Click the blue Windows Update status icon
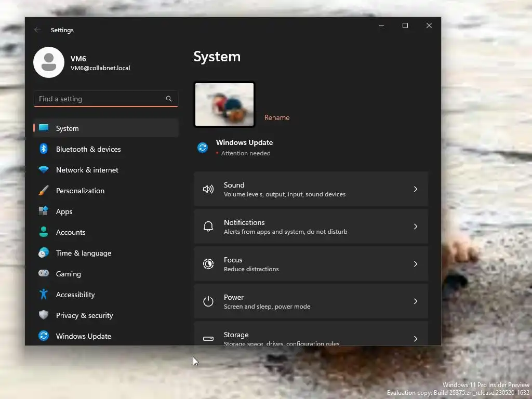 coord(203,148)
